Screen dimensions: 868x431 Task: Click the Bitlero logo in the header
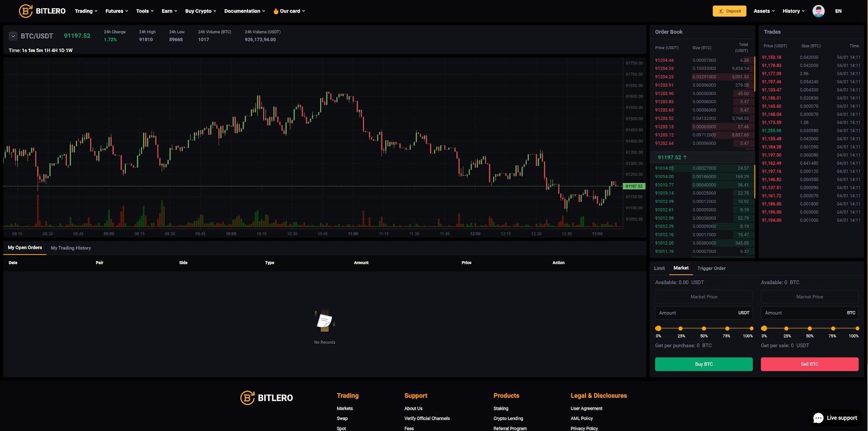point(42,11)
